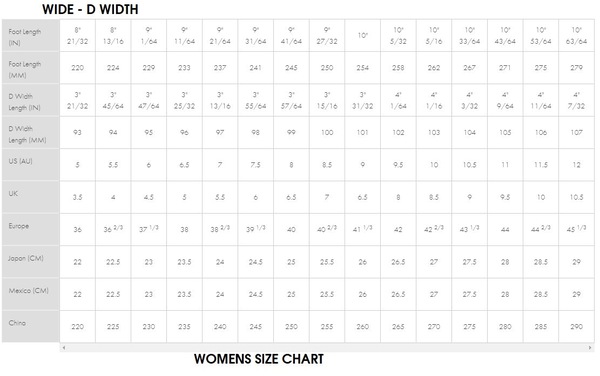This screenshot has width=600, height=376.
Task: Select the US (AU) row header
Action: tap(31, 165)
